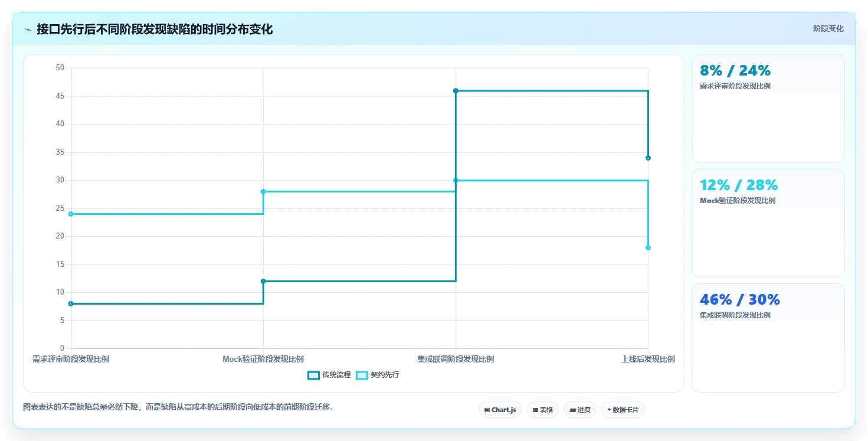Click the lightning icon beside the chart title
This screenshot has height=441, width=868.
click(28, 30)
